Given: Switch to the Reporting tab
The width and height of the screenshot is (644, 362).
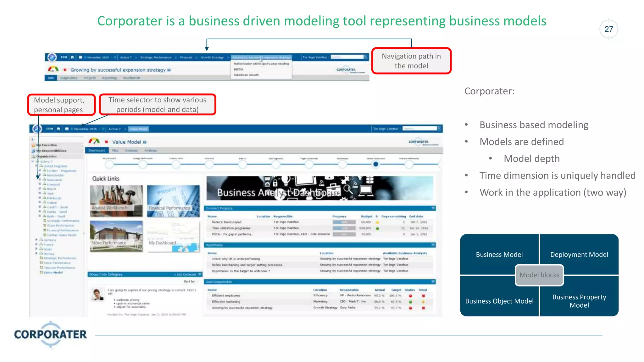Looking at the screenshot, I should [109, 78].
